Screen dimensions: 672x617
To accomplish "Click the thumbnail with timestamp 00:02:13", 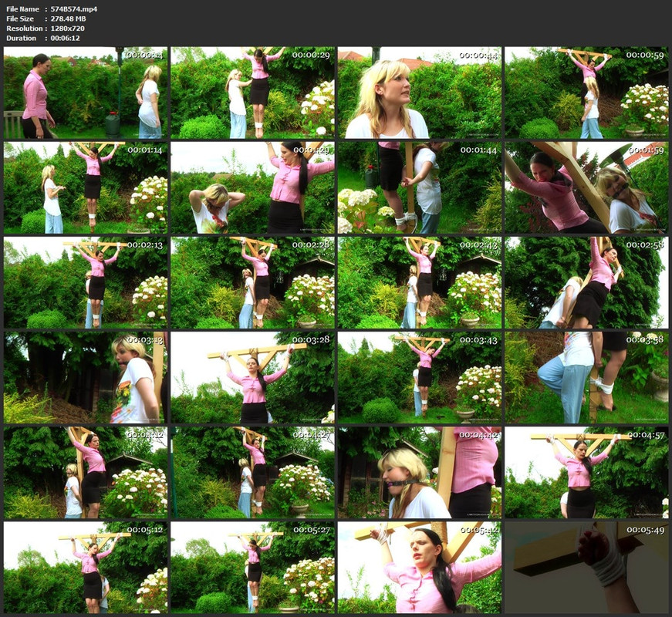I will click(86, 283).
